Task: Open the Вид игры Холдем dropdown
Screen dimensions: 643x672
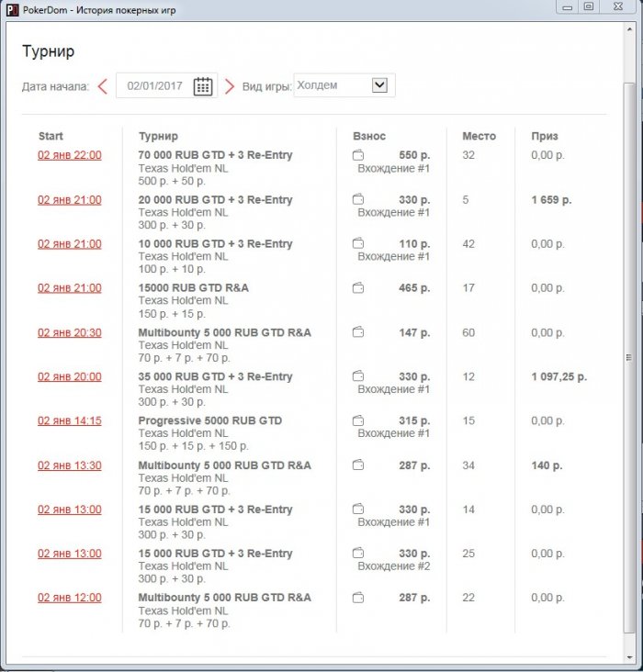Action: point(344,85)
